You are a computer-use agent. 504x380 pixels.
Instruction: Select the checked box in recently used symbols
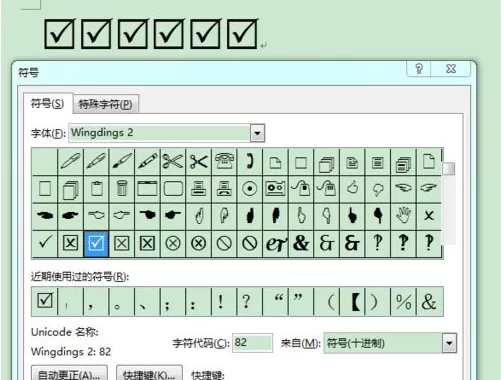pyautogui.click(x=45, y=301)
